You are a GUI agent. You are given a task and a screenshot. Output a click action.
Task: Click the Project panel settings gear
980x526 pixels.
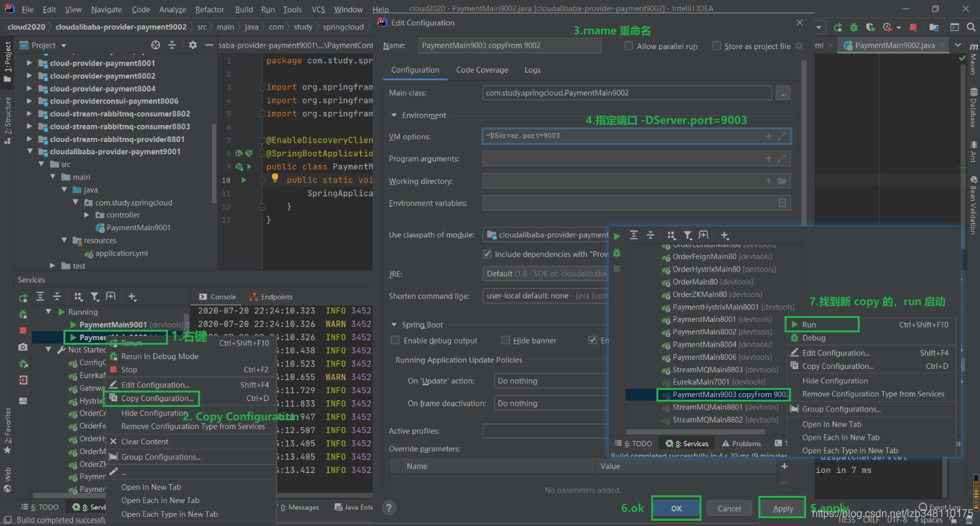(192, 45)
